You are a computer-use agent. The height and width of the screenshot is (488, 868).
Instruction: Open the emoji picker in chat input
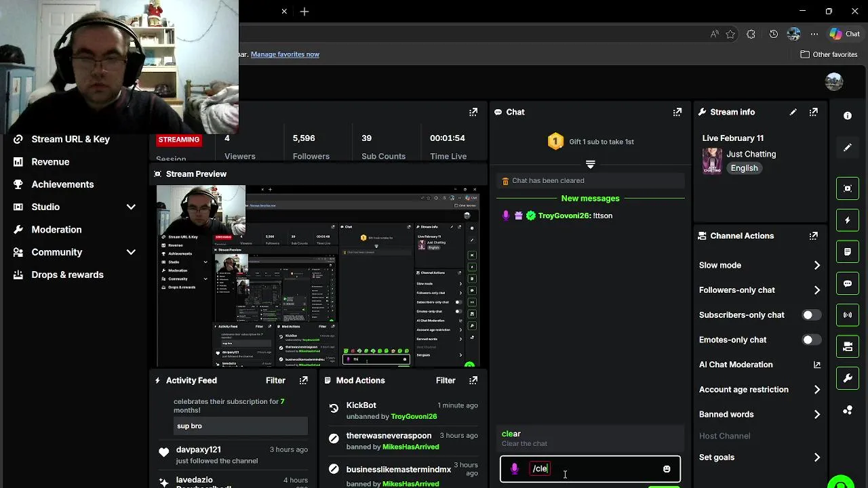click(667, 469)
